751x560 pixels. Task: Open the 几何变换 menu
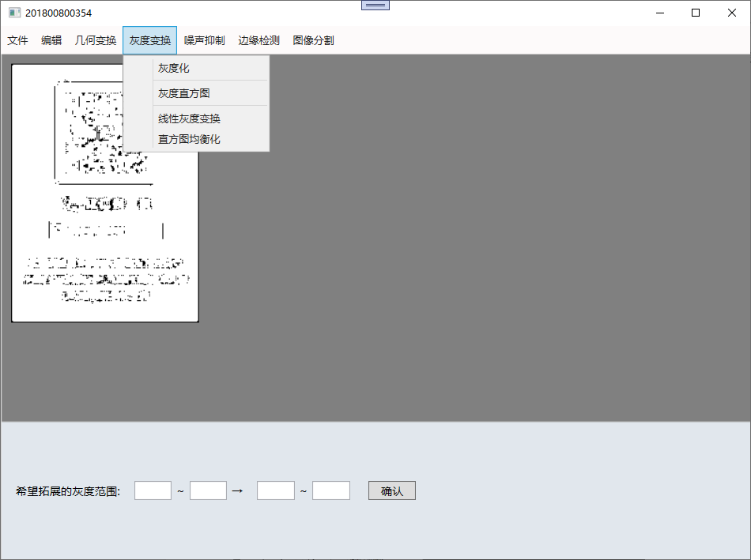[x=96, y=41]
